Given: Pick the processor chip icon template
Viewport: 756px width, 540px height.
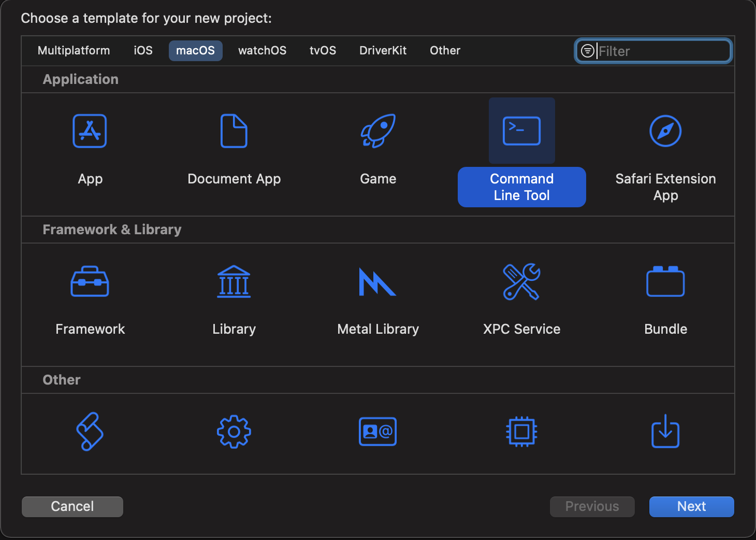Looking at the screenshot, I should point(521,432).
